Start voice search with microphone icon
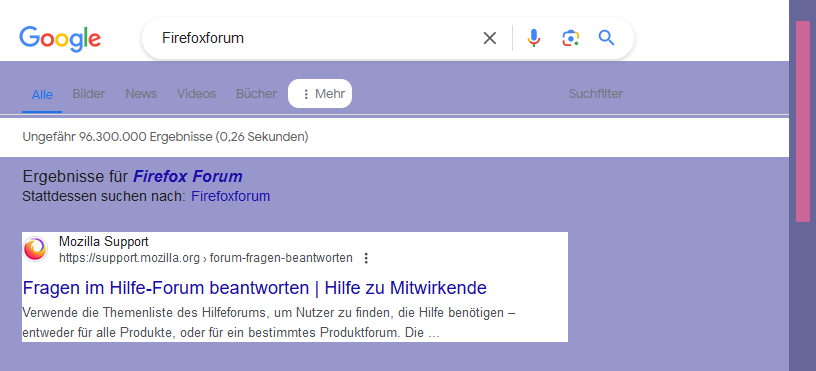This screenshot has height=371, width=816. pos(533,38)
